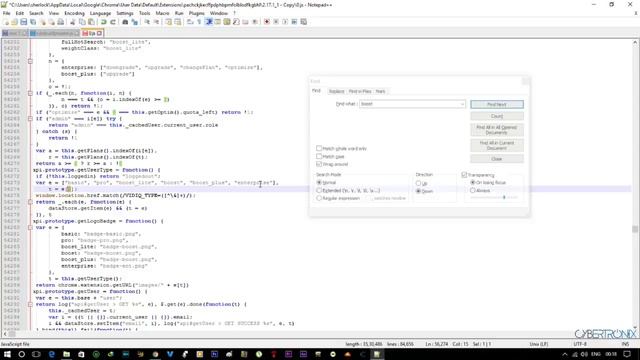Open the Plugins menu

(x=196, y=13)
